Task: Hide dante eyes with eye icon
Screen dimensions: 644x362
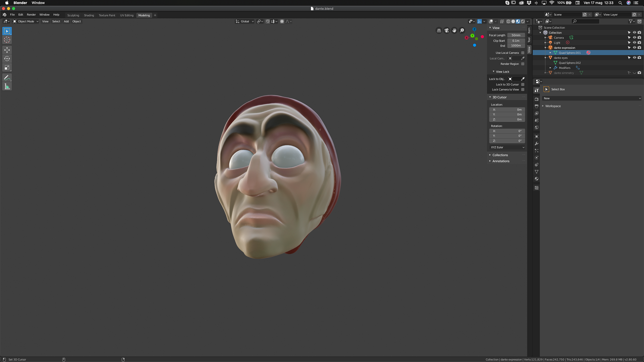Action: pyautogui.click(x=634, y=58)
